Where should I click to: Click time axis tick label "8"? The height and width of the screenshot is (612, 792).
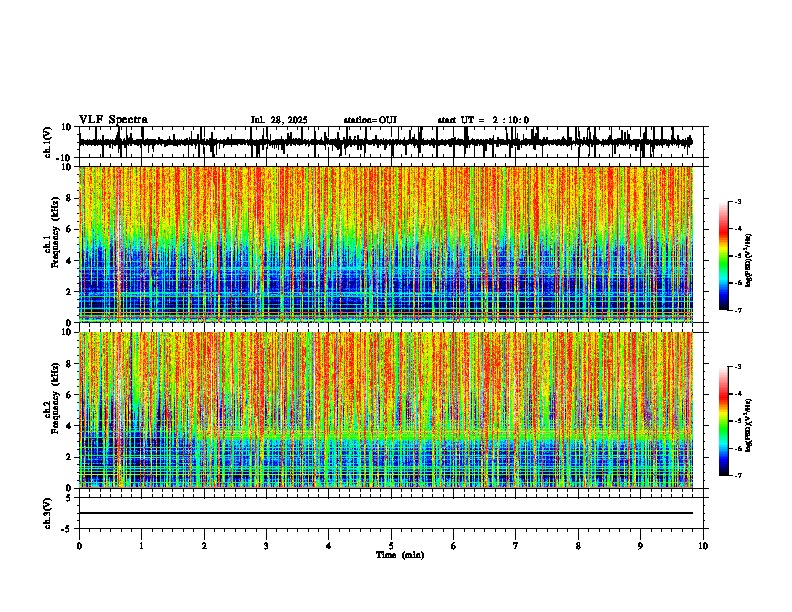coord(578,546)
